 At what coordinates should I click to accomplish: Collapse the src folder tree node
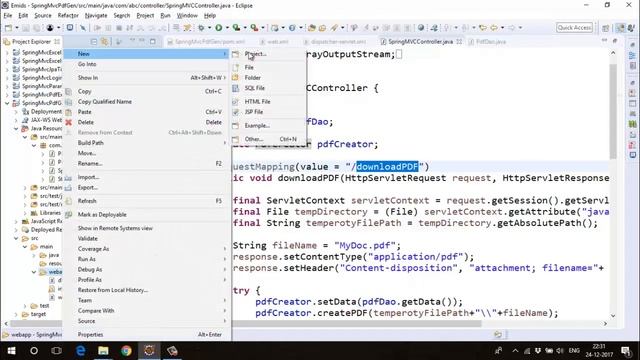pos(16,238)
